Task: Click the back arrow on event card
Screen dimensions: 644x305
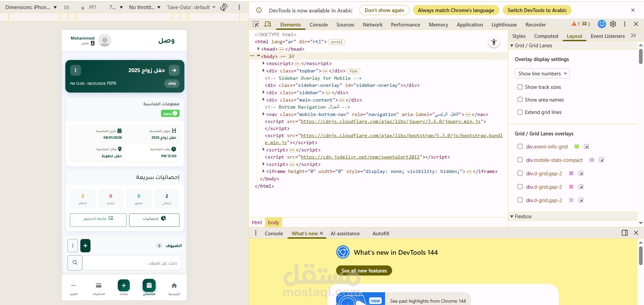Action: pos(174,70)
